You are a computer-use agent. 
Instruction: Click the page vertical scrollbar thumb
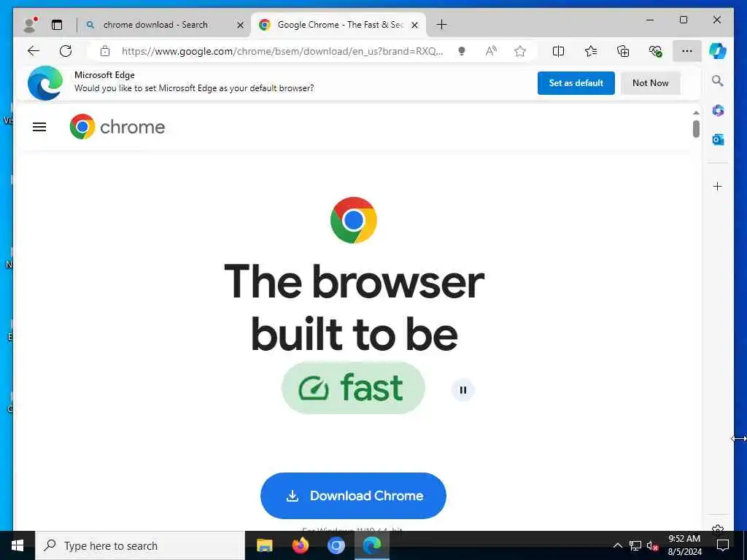point(696,129)
